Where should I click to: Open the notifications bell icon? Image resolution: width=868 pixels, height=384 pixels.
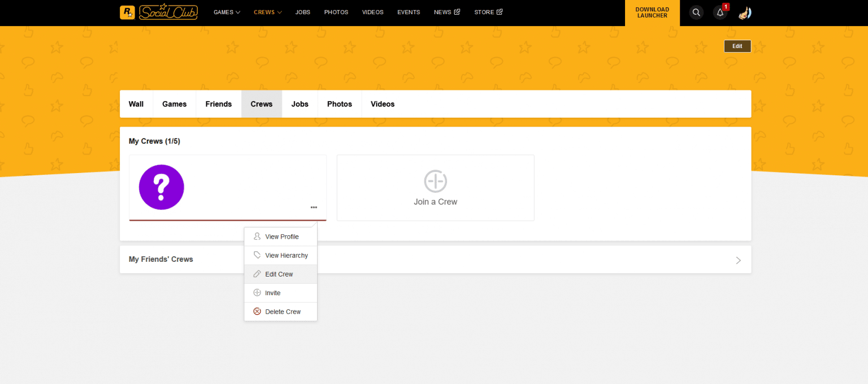720,12
